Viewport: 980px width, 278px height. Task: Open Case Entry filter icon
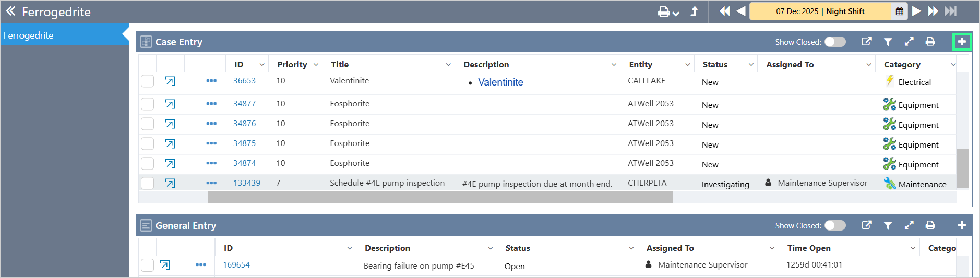pos(888,42)
